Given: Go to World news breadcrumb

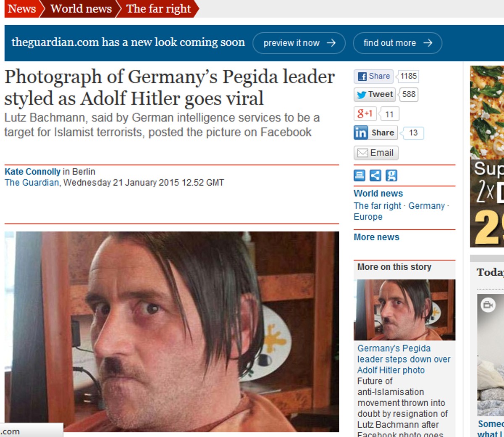Looking at the screenshot, I should 81,9.
